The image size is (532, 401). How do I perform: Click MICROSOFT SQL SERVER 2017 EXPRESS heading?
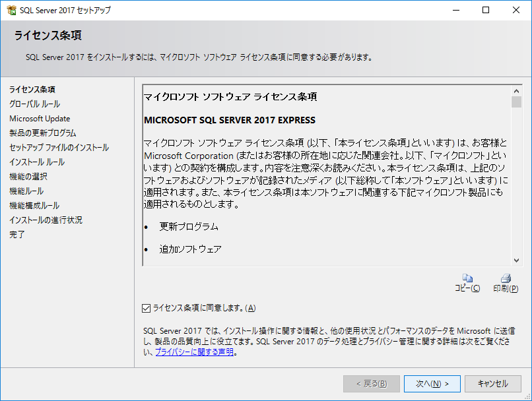pos(230,120)
